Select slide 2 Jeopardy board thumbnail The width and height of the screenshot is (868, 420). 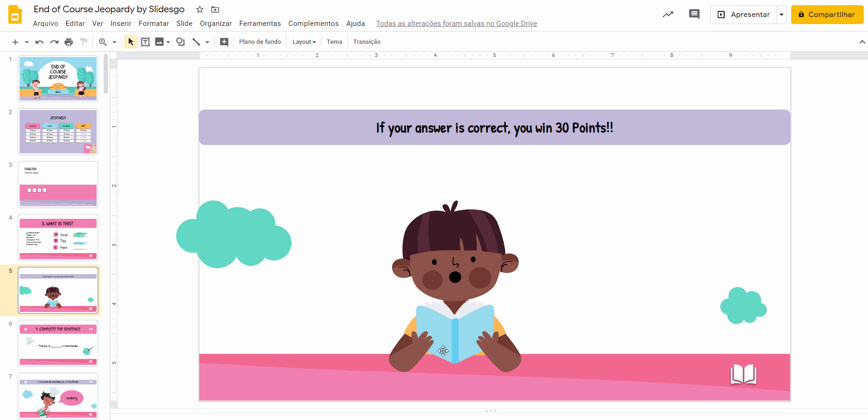click(58, 132)
